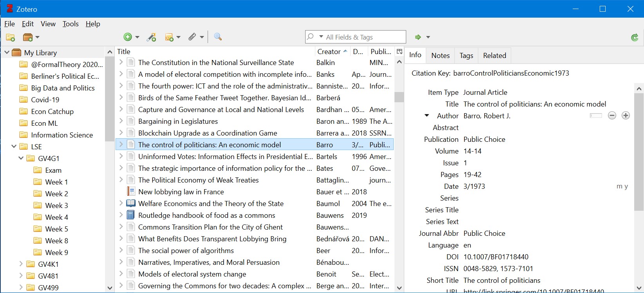Open the column picker icon in items header
Viewport: 644px width, 293px height.
tap(400, 52)
